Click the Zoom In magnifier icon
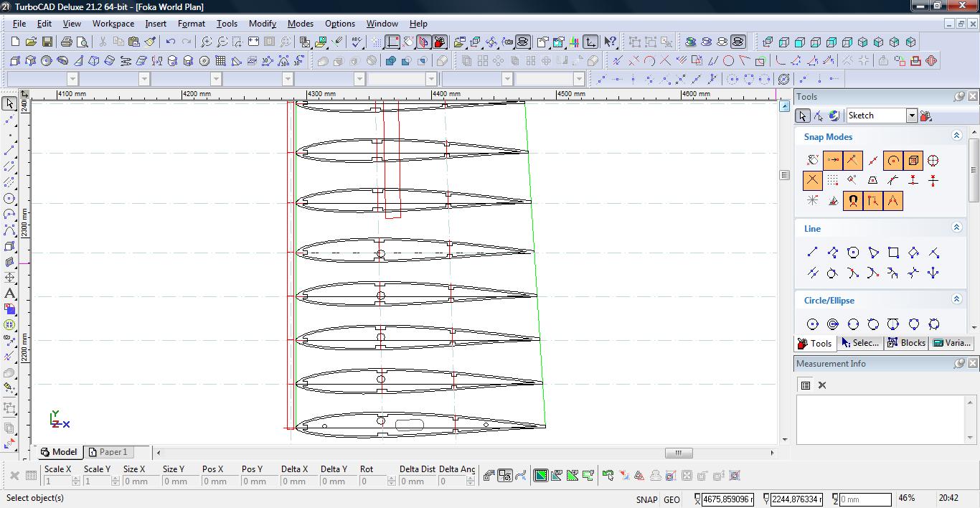980x508 pixels. (x=206, y=42)
